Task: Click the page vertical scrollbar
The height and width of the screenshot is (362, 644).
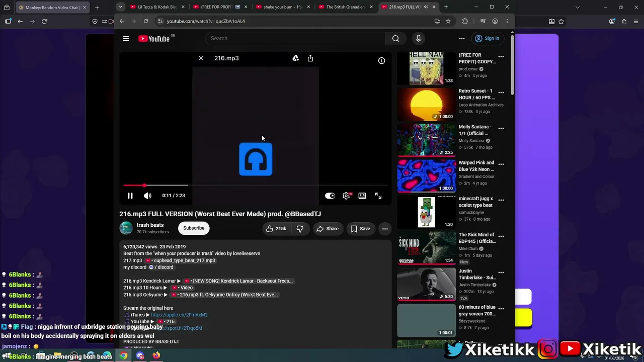Action: tap(512, 65)
